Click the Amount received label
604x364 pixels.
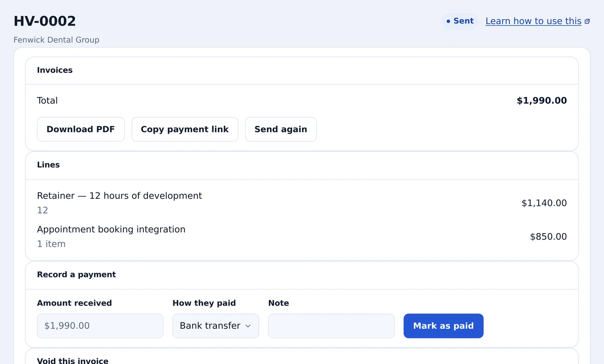(74, 303)
